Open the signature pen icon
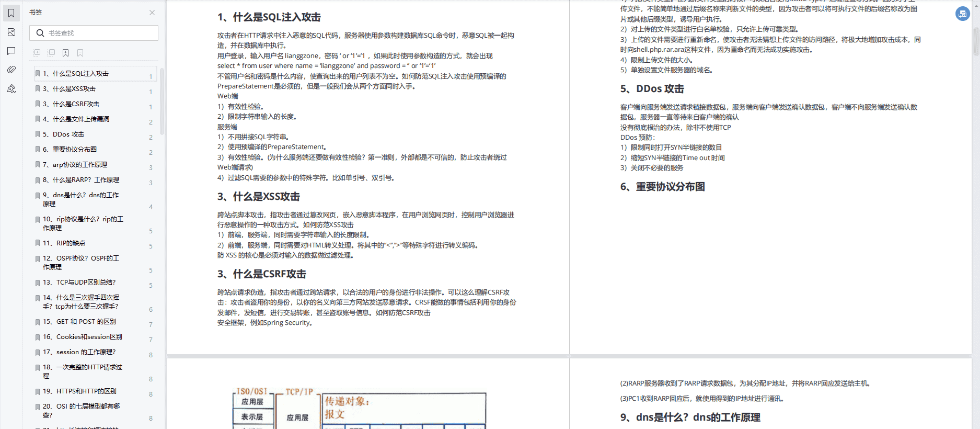 (11, 88)
